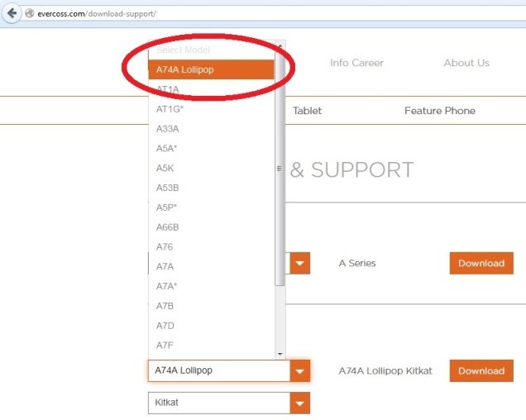Choose A74A Lollipop in the model list
This screenshot has height=420, width=526.
tap(212, 69)
